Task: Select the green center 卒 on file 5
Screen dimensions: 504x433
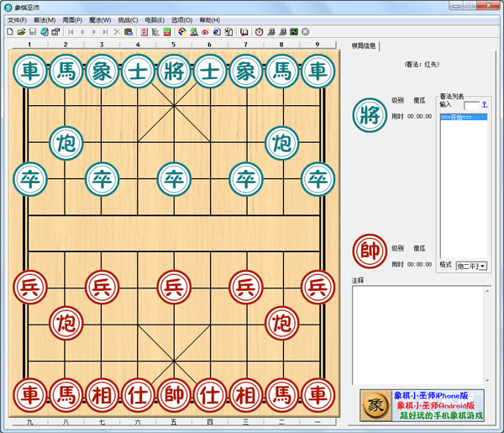Action: click(x=174, y=179)
